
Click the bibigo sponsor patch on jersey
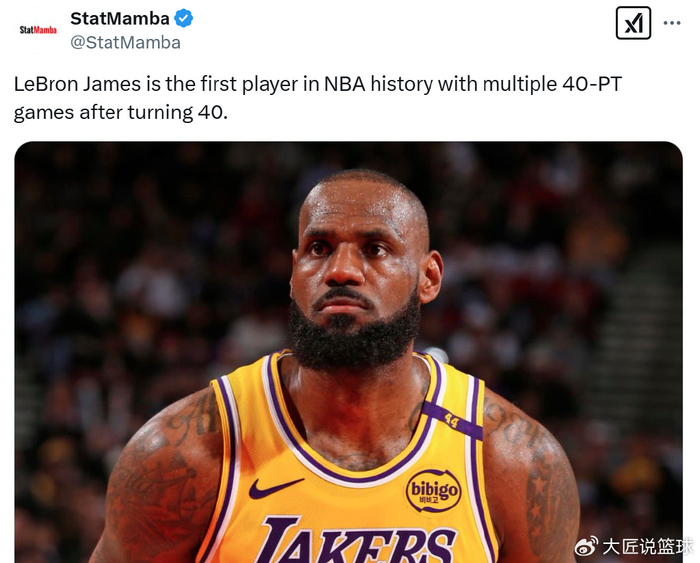coord(433,491)
